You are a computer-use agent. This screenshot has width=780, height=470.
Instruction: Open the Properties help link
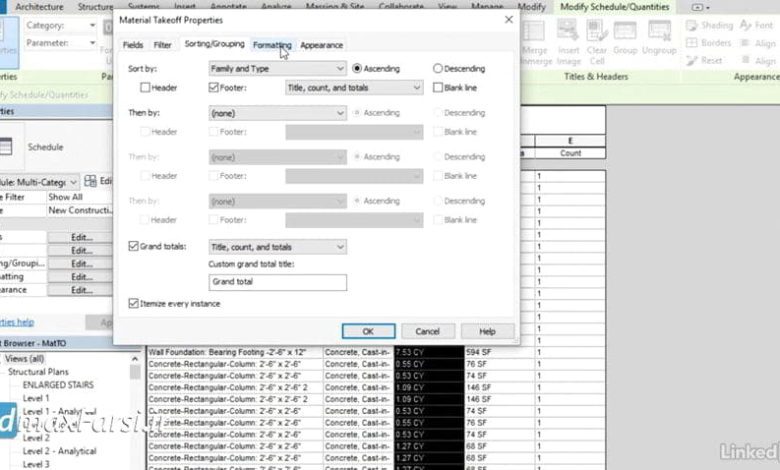coord(17,322)
